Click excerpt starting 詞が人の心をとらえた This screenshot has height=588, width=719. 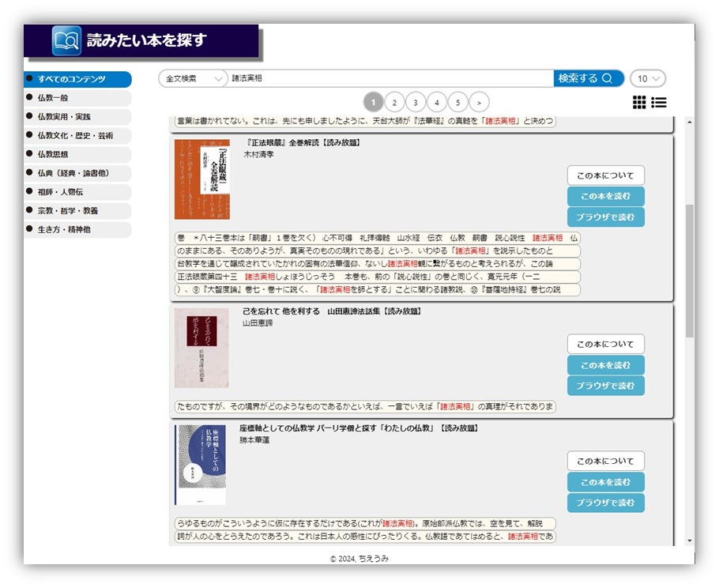coord(365,536)
